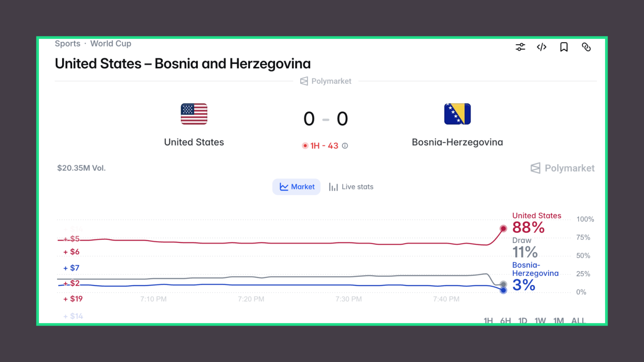Click the blue Bosnia-Herzegovina chart endpoint
Image resolution: width=644 pixels, height=362 pixels.
(x=504, y=290)
